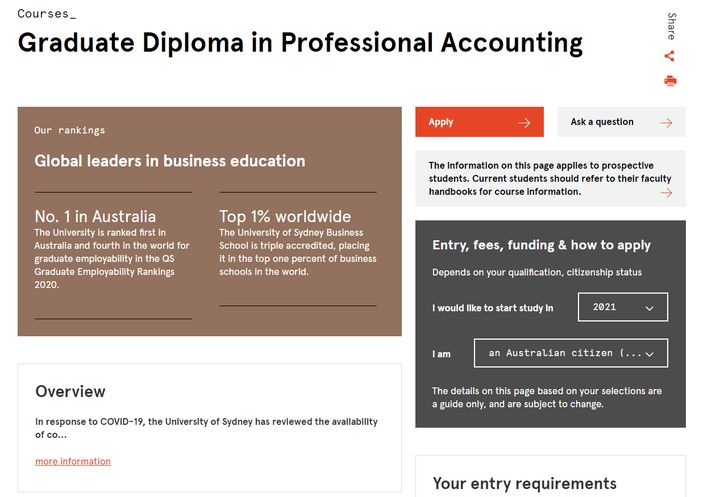Click the No. 1 in Australia ranking
The height and width of the screenshot is (497, 720).
[95, 216]
